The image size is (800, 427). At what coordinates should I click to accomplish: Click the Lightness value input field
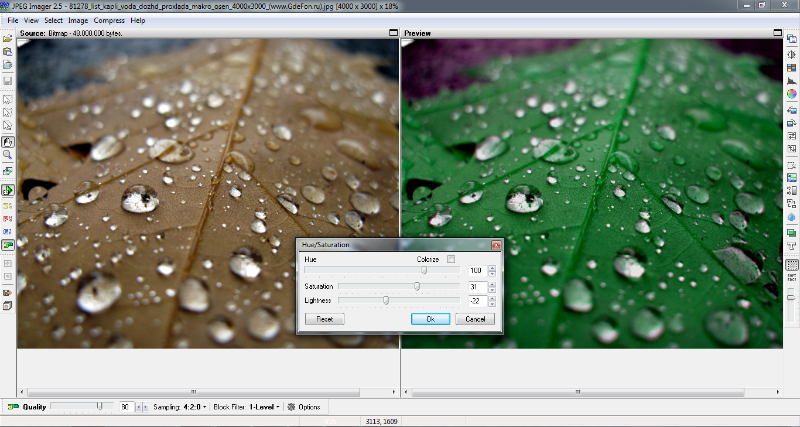pyautogui.click(x=476, y=300)
